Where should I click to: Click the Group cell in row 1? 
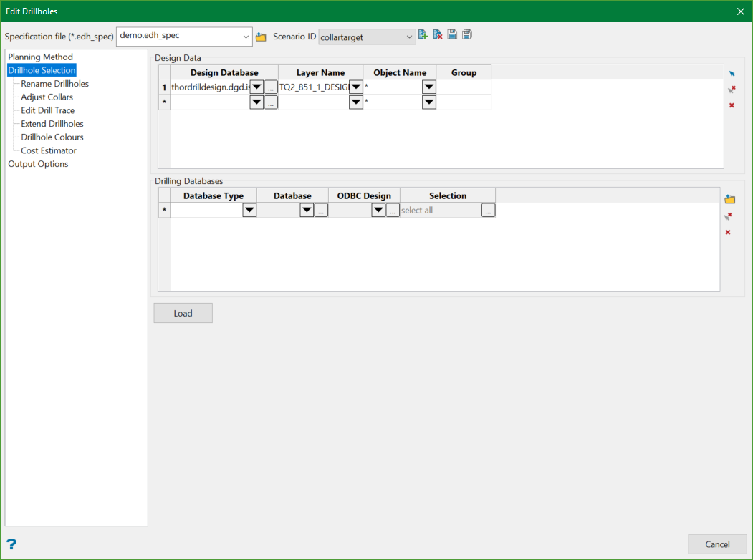coord(464,87)
